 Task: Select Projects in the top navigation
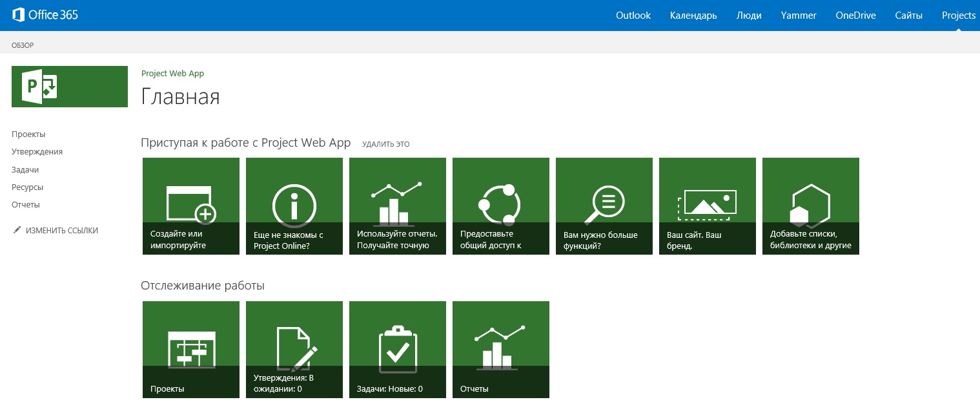click(959, 16)
